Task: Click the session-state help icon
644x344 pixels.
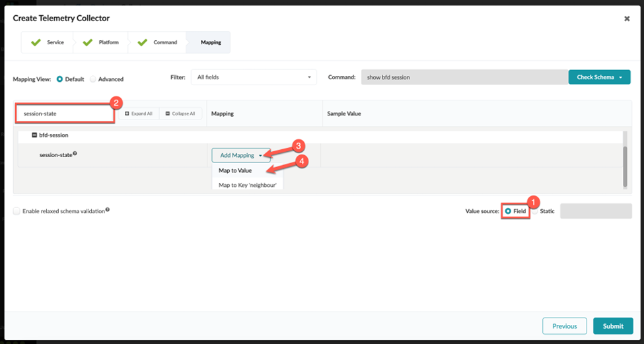Action: 75,154
